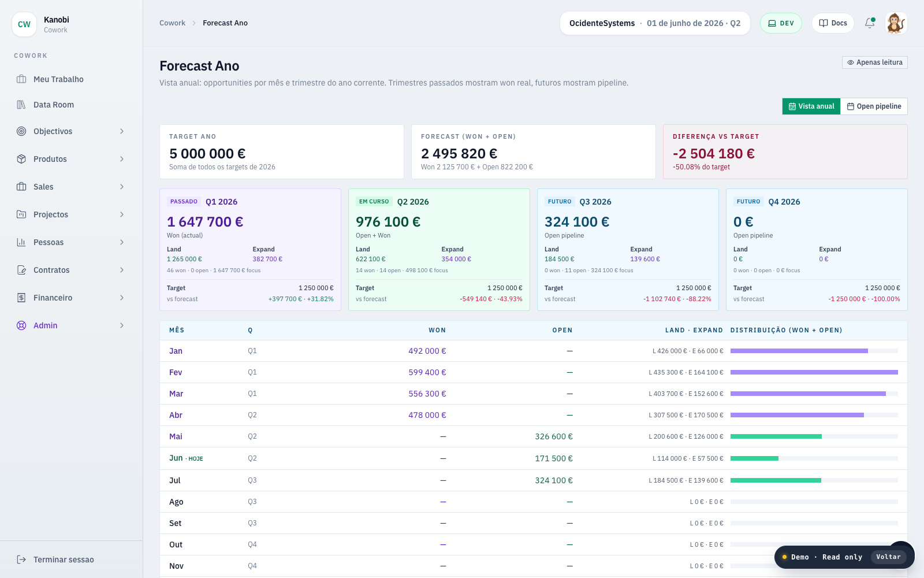Click the monkey user avatar
Screen dimensions: 924x578
[x=896, y=23]
